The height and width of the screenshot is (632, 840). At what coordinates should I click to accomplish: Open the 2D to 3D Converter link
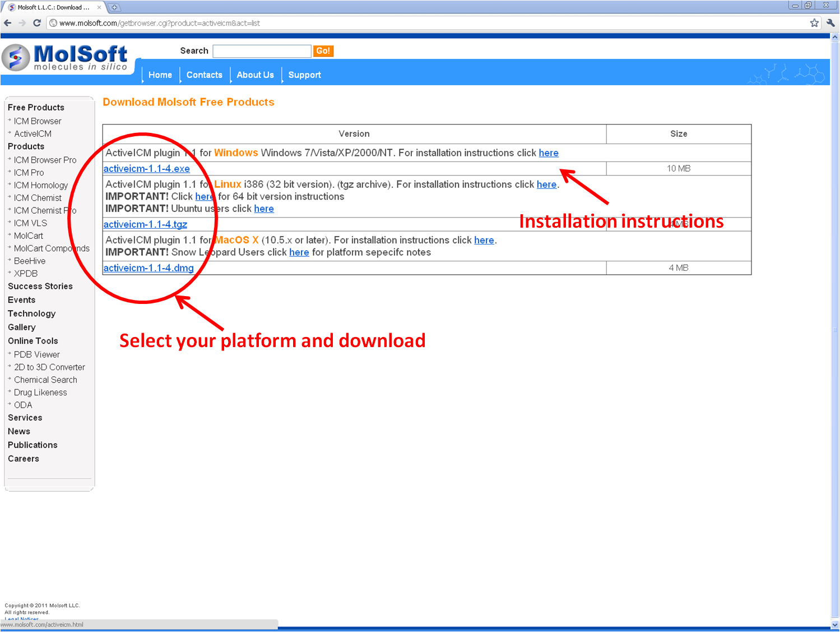[49, 367]
